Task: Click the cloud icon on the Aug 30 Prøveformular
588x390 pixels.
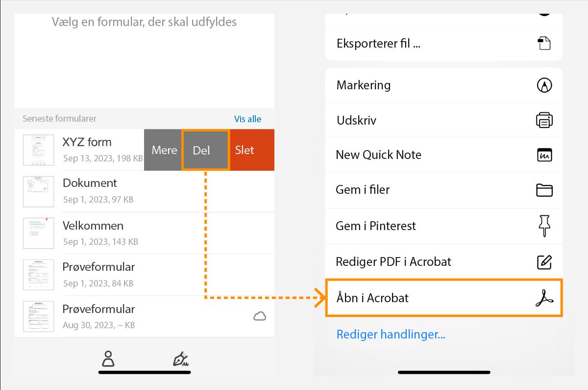Action: (260, 316)
